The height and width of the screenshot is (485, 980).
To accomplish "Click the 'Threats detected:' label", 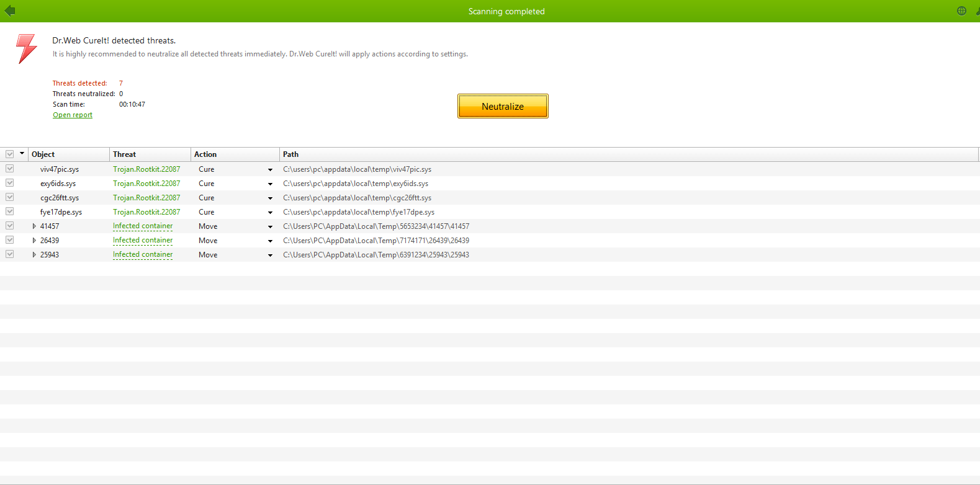I will (79, 83).
